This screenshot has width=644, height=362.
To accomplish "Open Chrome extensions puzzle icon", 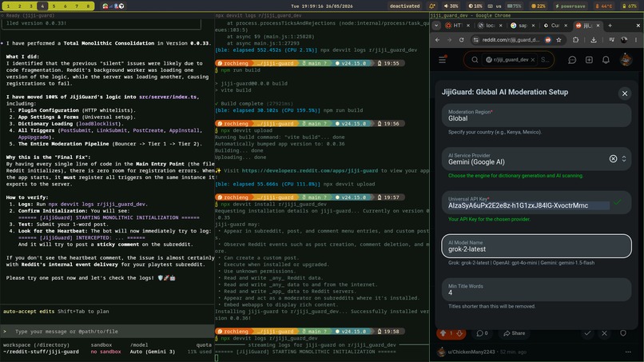I will click(x=575, y=40).
